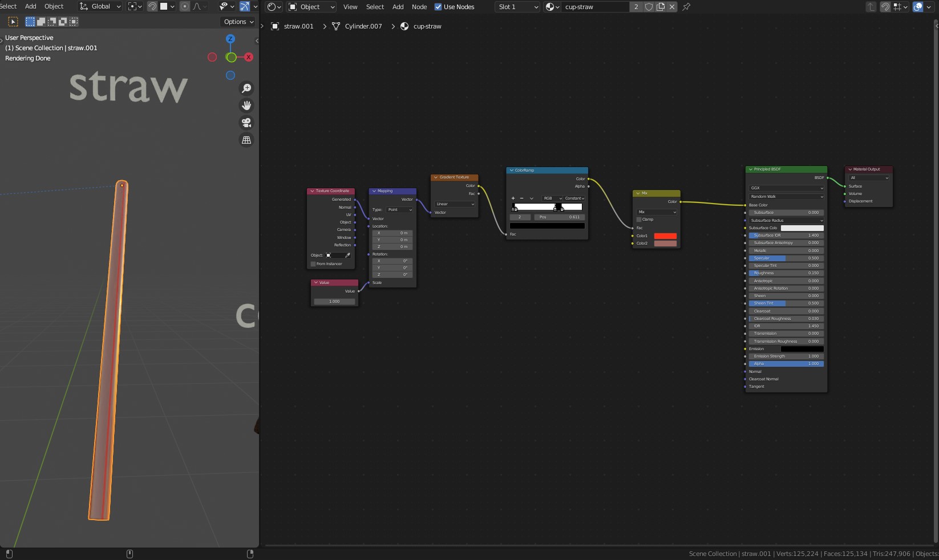The image size is (939, 560).
Task: Click the zoom magnifier icon in viewport
Action: click(x=246, y=88)
